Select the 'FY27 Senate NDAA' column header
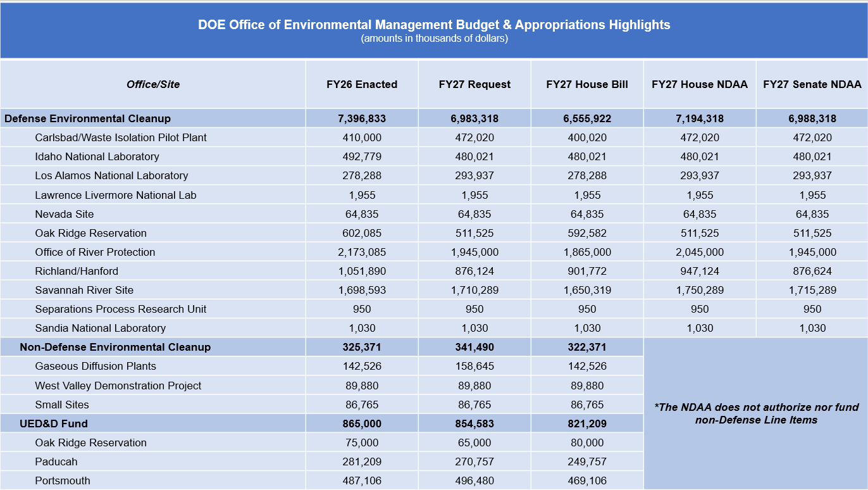The image size is (868, 490). point(812,84)
